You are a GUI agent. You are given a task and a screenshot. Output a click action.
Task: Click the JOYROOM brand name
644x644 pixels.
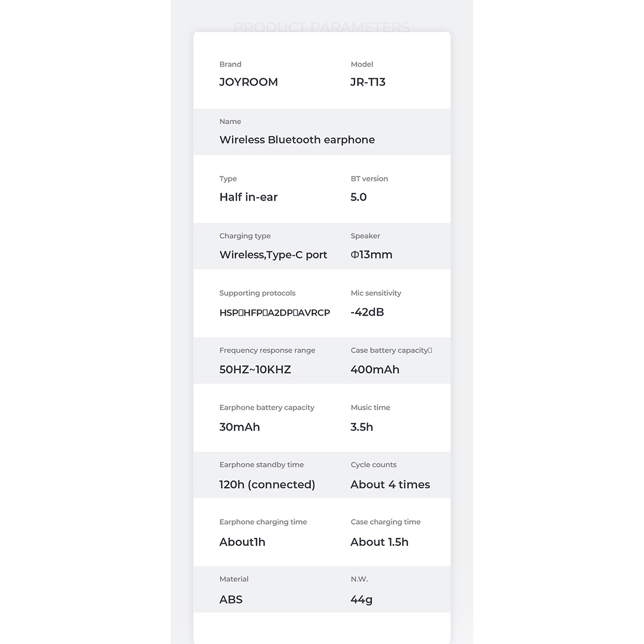[x=248, y=82]
